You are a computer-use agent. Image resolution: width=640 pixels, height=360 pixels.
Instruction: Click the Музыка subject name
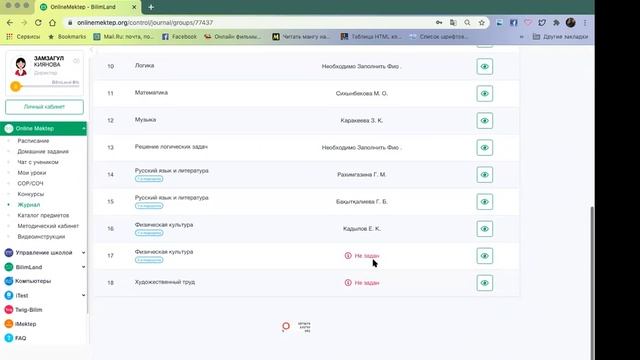(x=145, y=120)
